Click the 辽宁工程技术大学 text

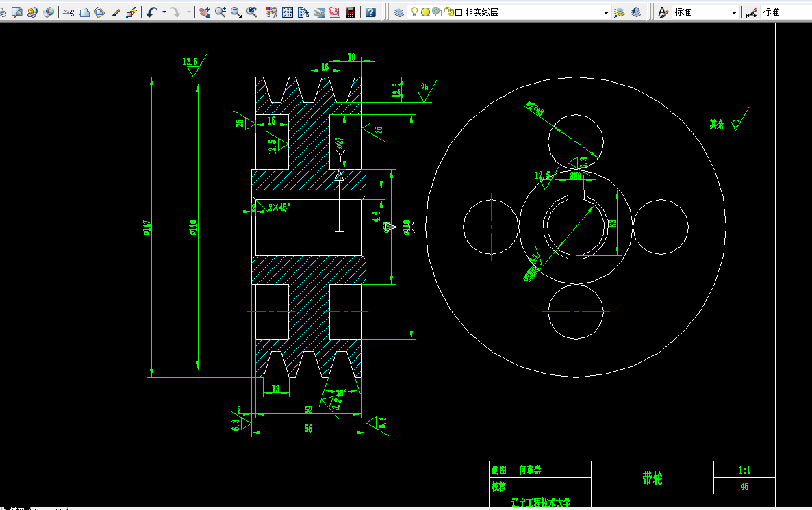541,502
